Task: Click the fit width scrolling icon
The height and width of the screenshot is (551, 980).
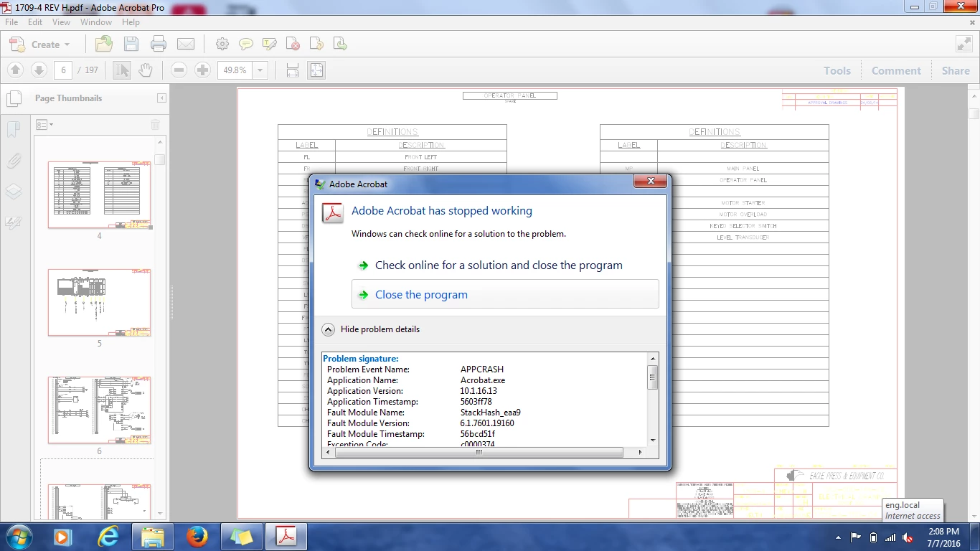Action: click(x=293, y=70)
